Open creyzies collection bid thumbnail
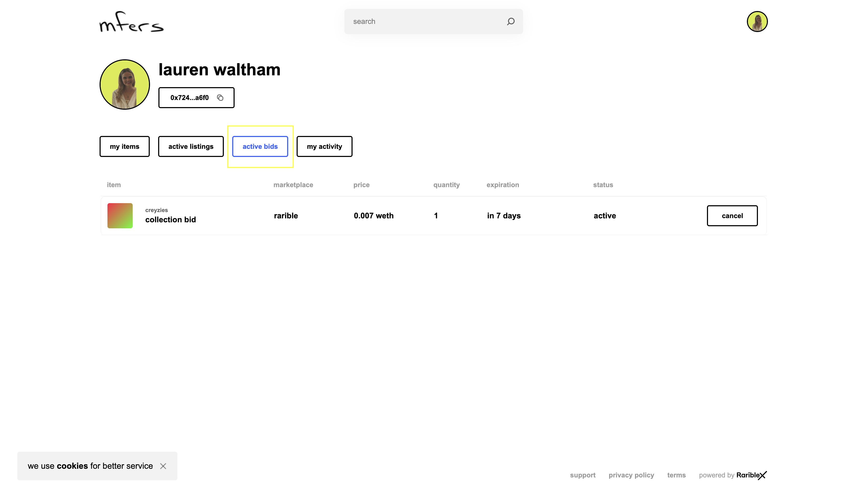868x495 pixels. [120, 215]
